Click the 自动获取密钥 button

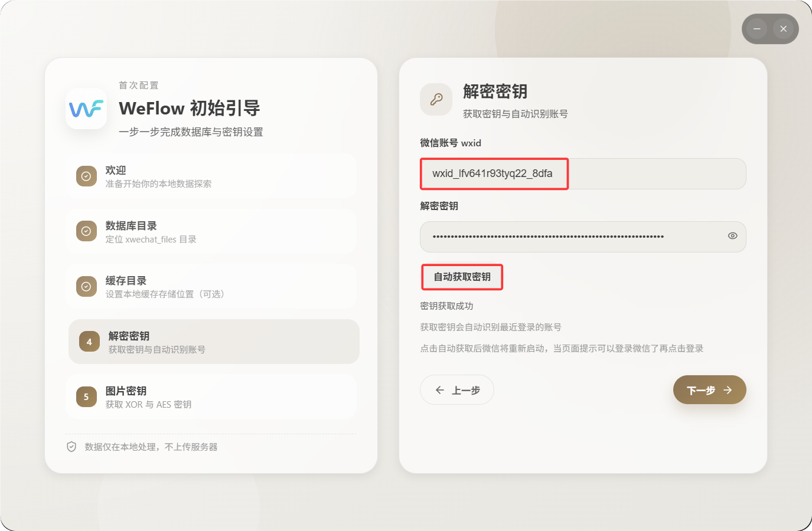point(462,277)
